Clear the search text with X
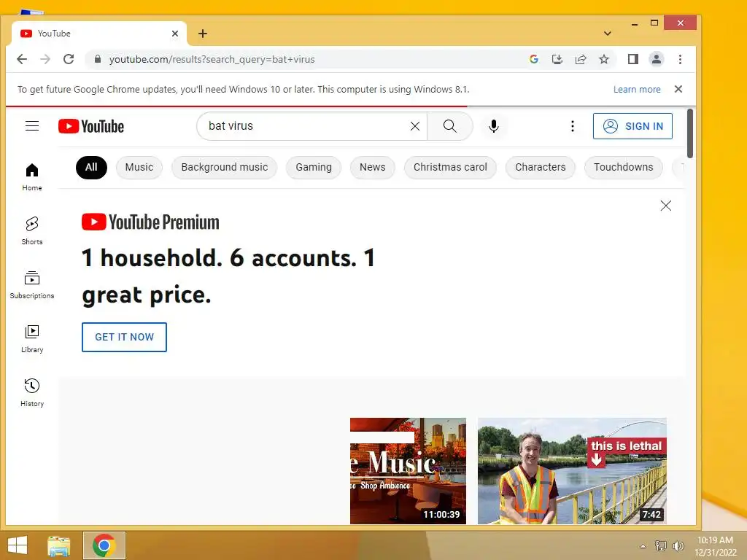This screenshot has height=560, width=747. 415,125
